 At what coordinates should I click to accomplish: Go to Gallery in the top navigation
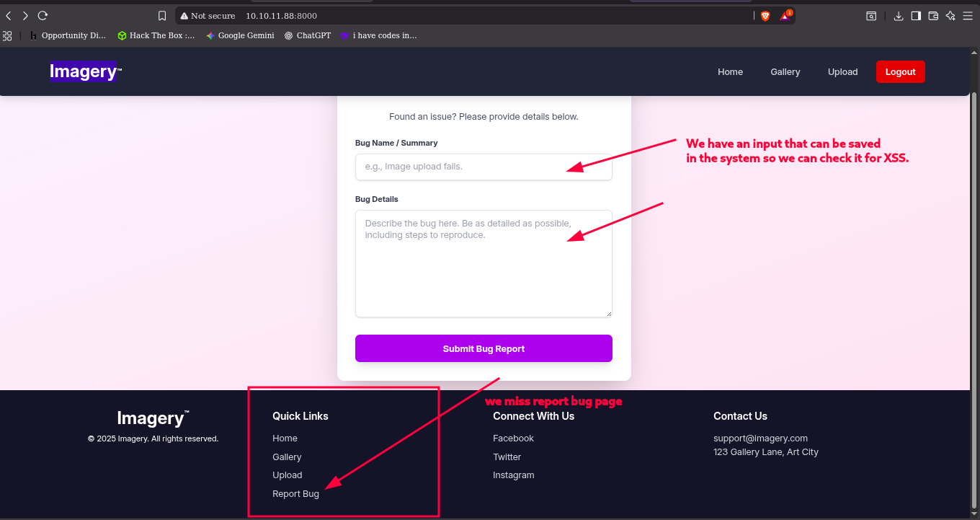[785, 71]
